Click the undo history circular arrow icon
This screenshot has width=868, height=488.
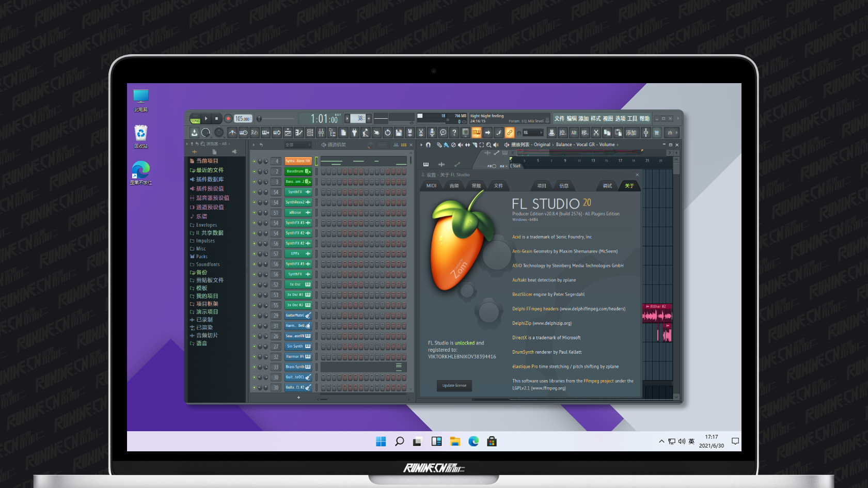click(x=387, y=133)
